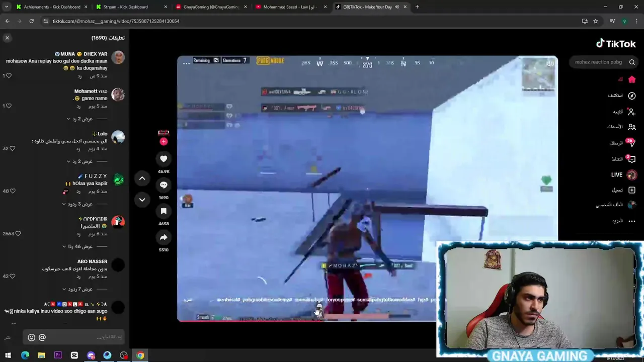Go to previous video with up arrow
Viewport: 644px width, 362px height.
coord(142,178)
